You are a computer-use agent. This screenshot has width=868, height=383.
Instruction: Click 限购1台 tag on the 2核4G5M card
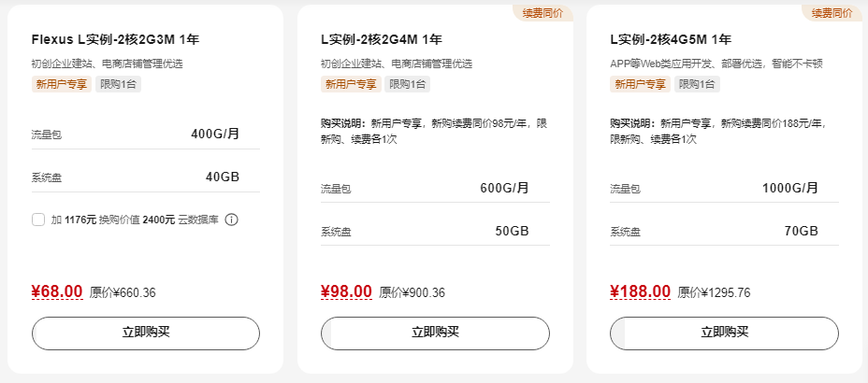pyautogui.click(x=698, y=84)
